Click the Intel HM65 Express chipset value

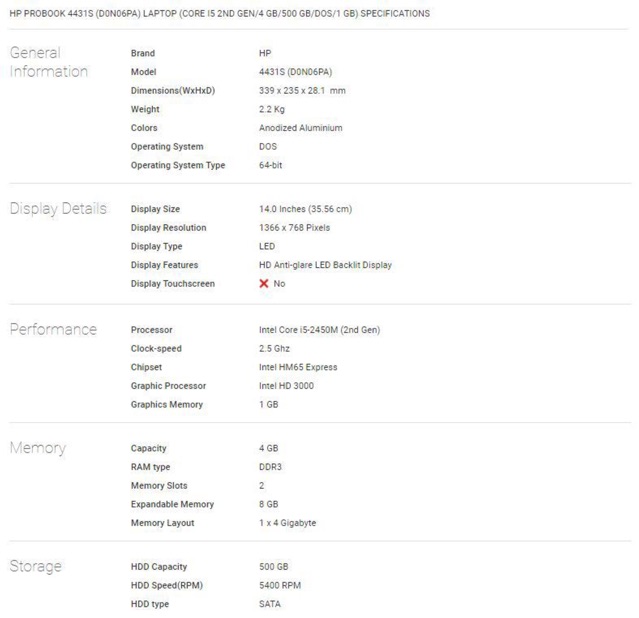tap(298, 367)
